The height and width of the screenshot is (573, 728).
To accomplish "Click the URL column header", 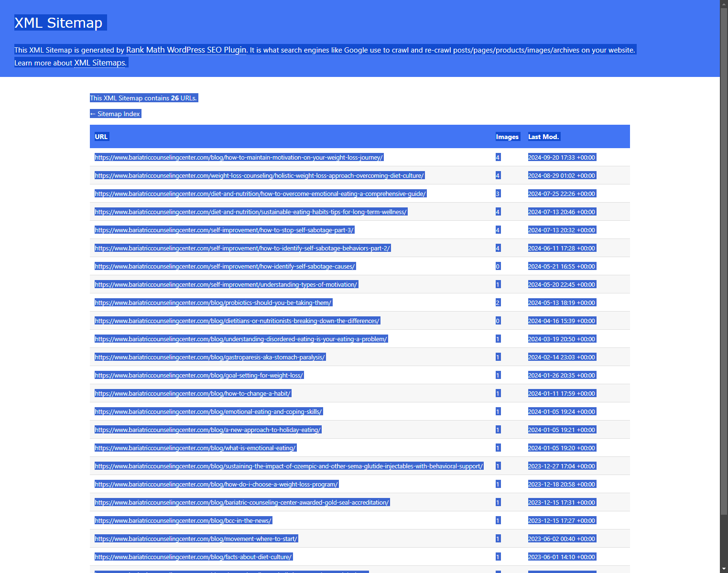I will coord(101,137).
